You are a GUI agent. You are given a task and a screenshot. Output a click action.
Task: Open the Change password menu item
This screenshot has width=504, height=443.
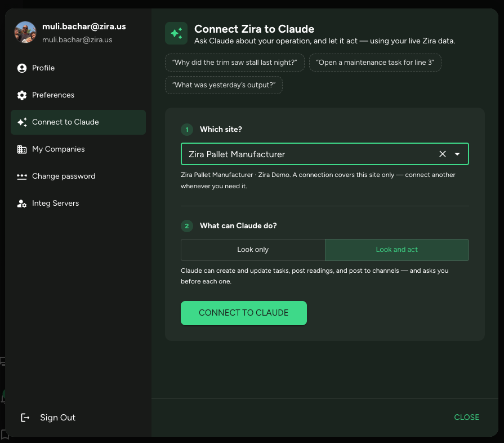(x=78, y=176)
